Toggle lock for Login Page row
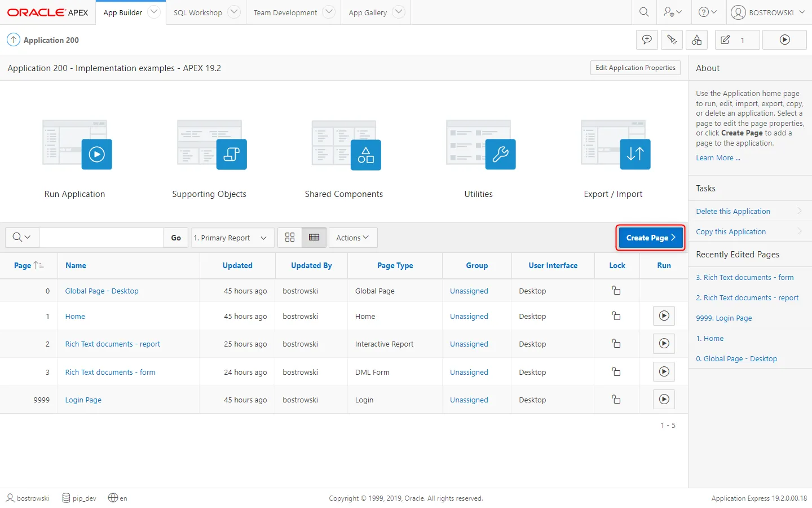812x508 pixels. tap(616, 400)
